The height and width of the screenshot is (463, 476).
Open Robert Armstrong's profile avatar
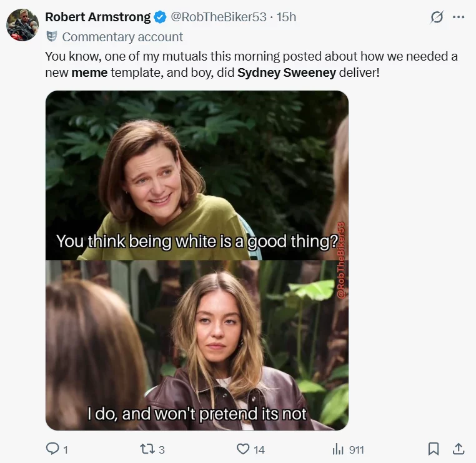point(22,25)
